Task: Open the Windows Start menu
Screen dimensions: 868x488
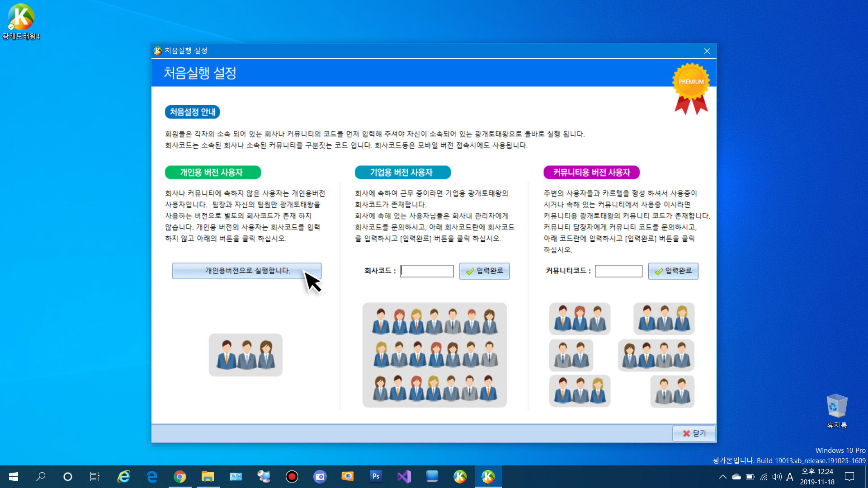Action: [14, 477]
